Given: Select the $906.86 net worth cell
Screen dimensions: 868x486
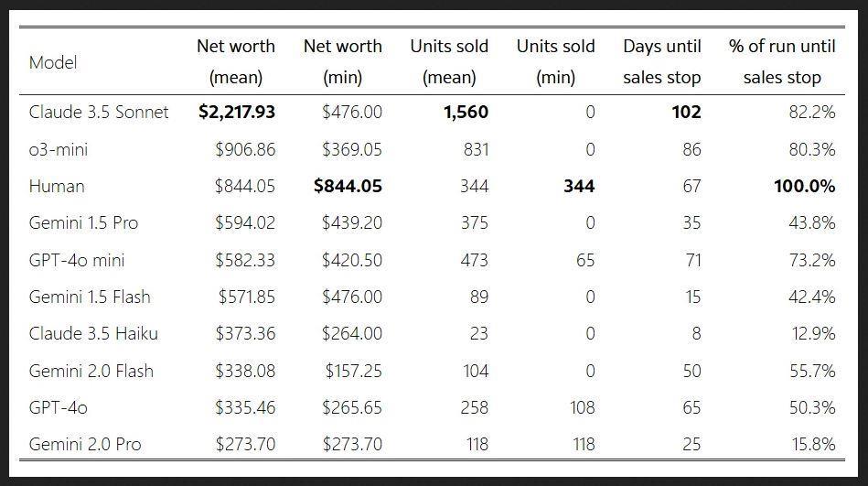Looking at the screenshot, I should pos(244,149).
